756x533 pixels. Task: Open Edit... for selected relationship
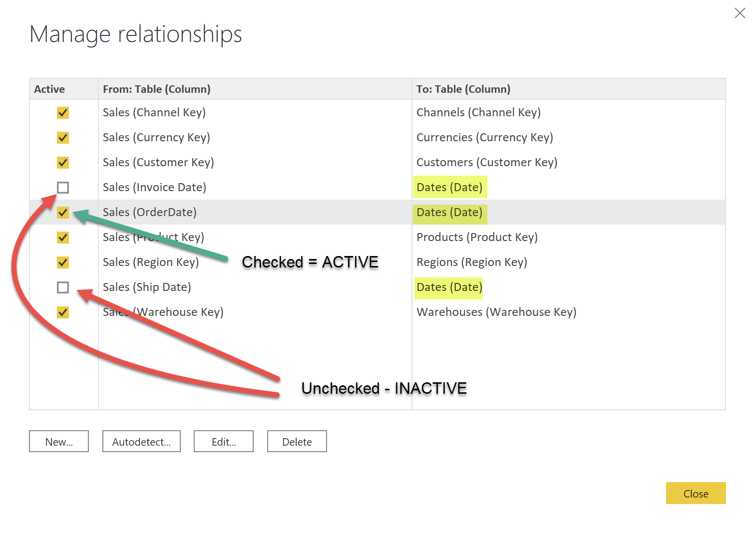click(224, 442)
